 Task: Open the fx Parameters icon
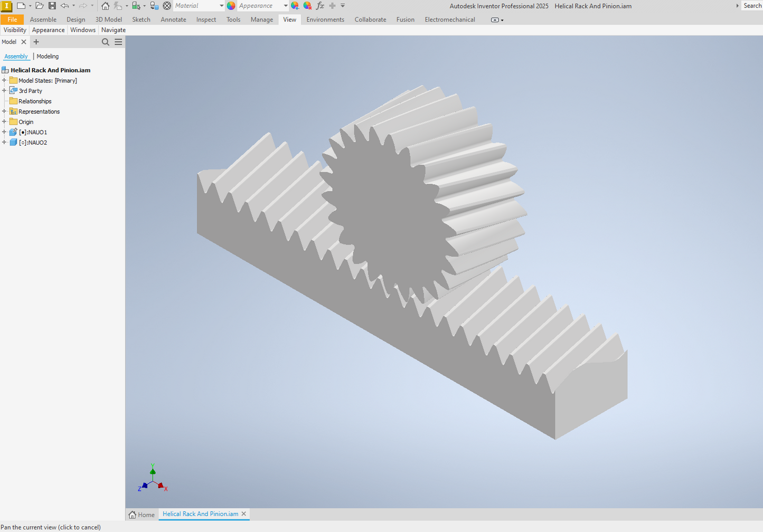(320, 6)
